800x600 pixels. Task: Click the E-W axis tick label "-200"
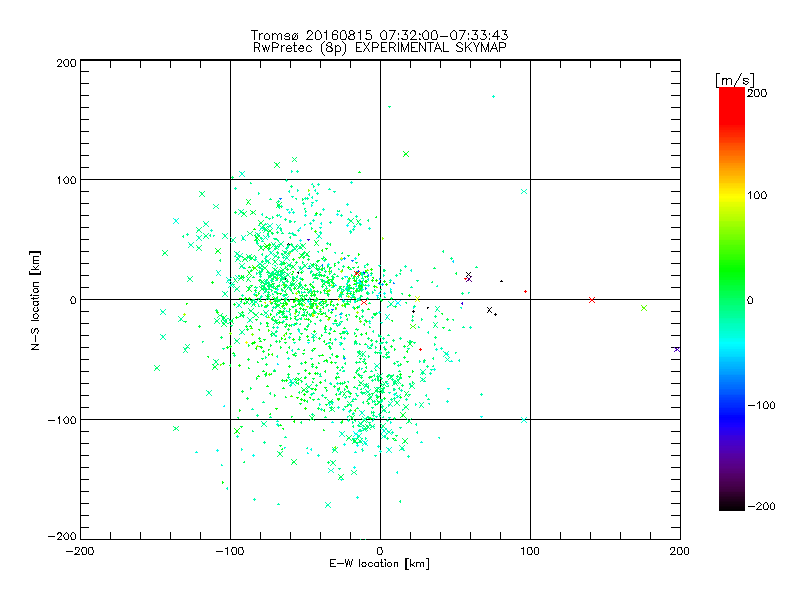[x=80, y=551]
